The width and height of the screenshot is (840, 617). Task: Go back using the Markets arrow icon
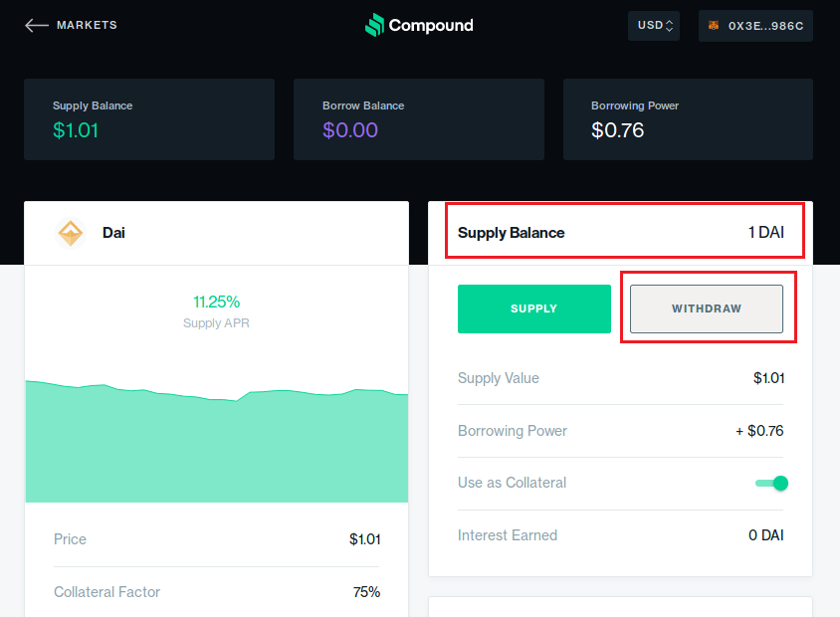(x=37, y=25)
